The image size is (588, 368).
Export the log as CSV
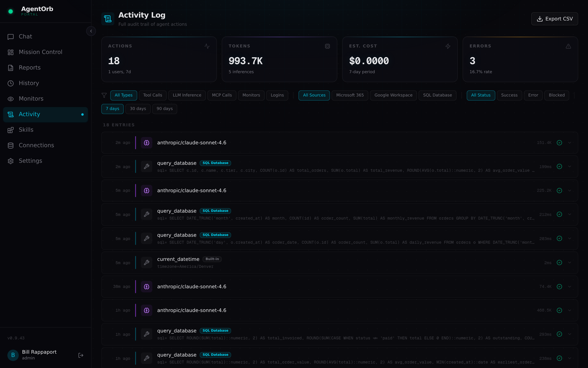[x=555, y=19]
